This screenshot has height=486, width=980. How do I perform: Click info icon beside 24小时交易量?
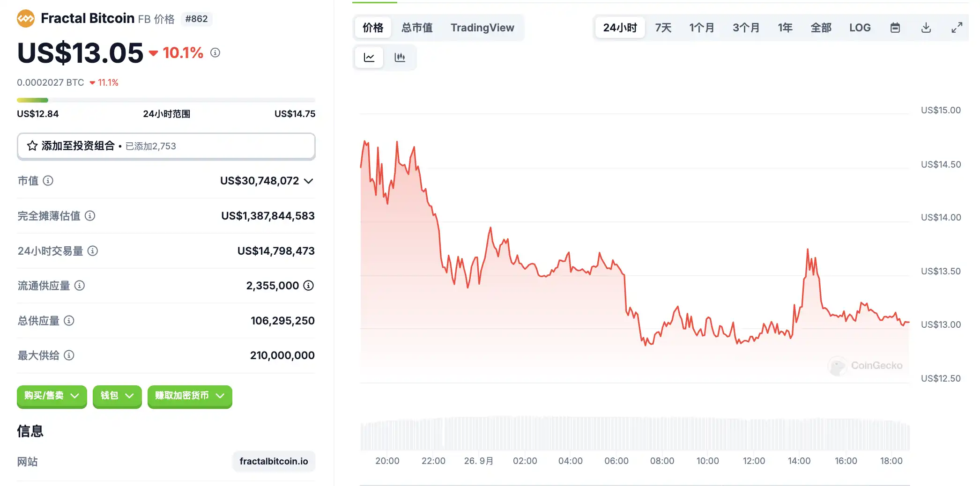[93, 251]
